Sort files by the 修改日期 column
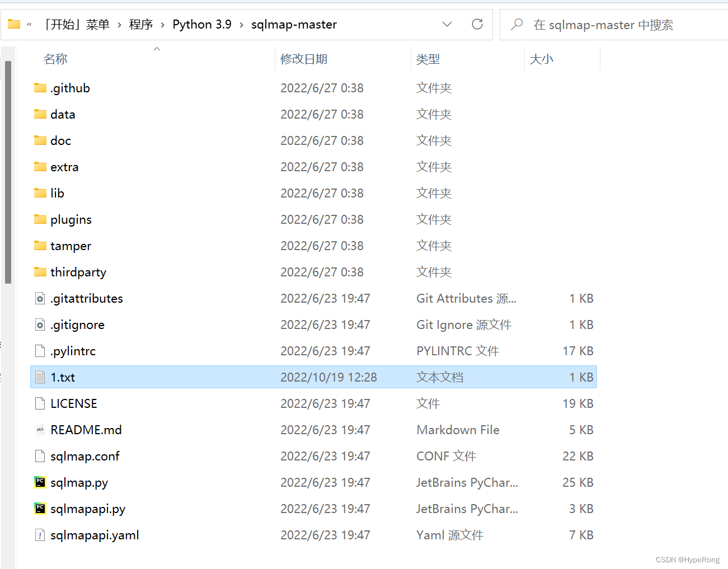 304,59
